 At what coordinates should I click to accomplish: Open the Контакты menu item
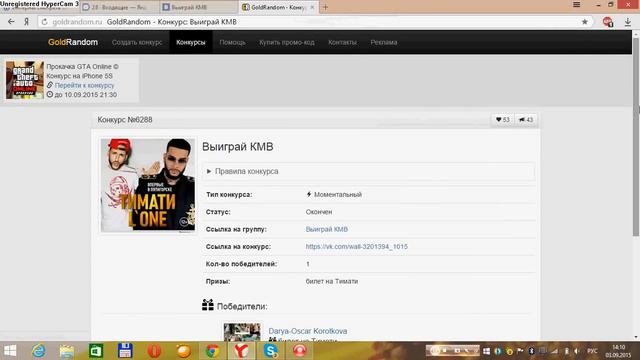tap(342, 42)
